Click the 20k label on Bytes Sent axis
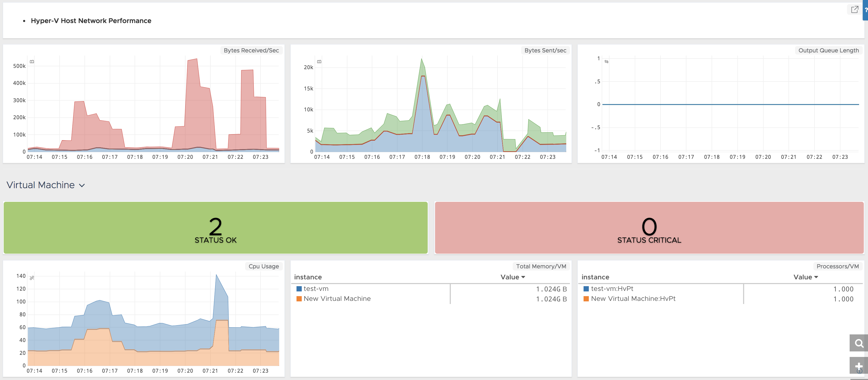Screen dimensions: 868x380 [308, 67]
